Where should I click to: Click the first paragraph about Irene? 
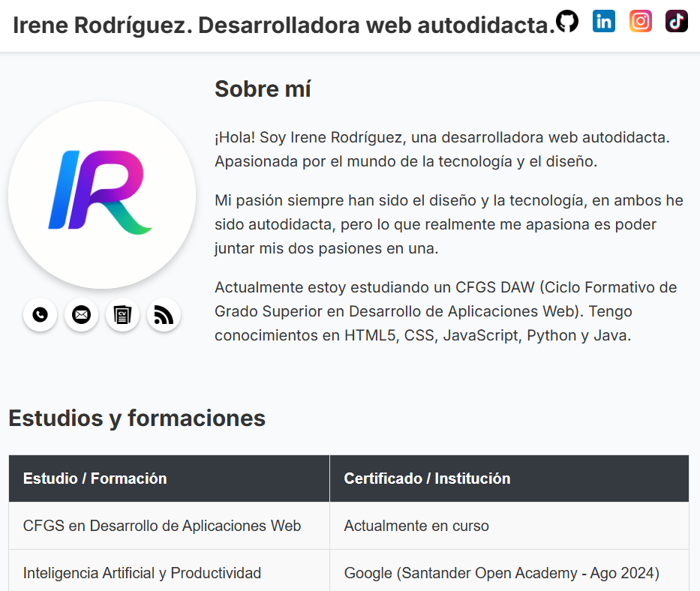443,150
